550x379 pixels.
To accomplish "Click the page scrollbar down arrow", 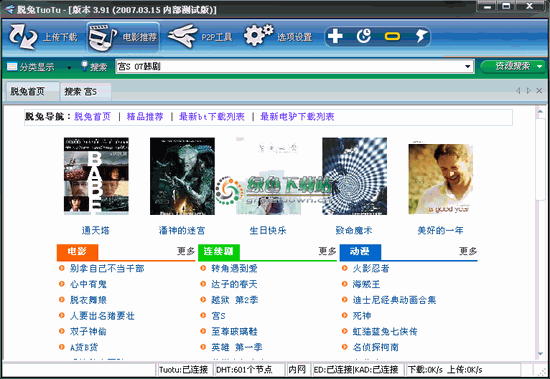I will 541,354.
